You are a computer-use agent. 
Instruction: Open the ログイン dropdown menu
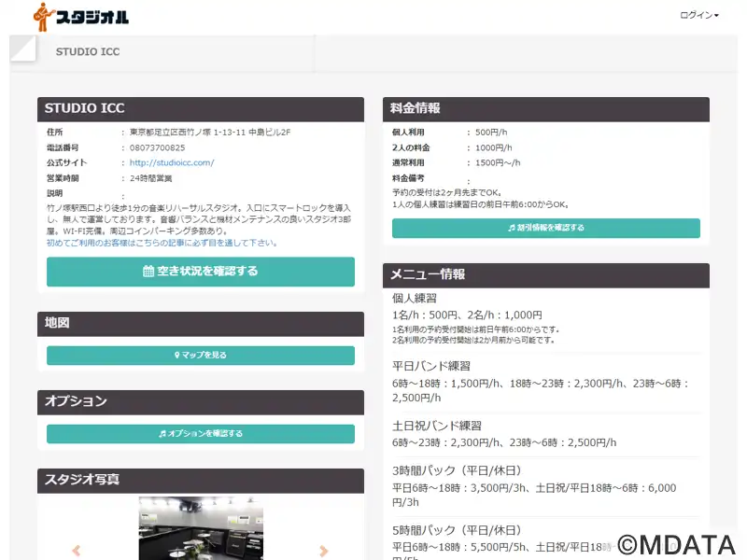[698, 15]
